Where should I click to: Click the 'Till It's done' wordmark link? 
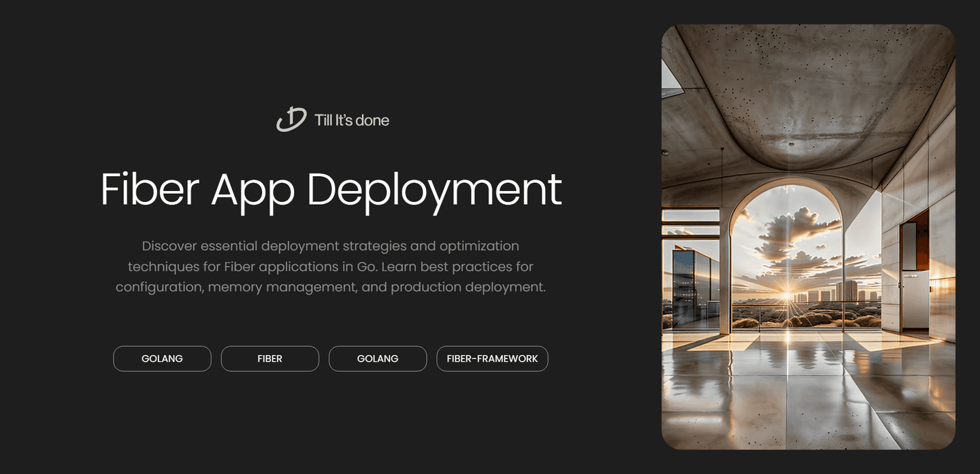[x=351, y=120]
